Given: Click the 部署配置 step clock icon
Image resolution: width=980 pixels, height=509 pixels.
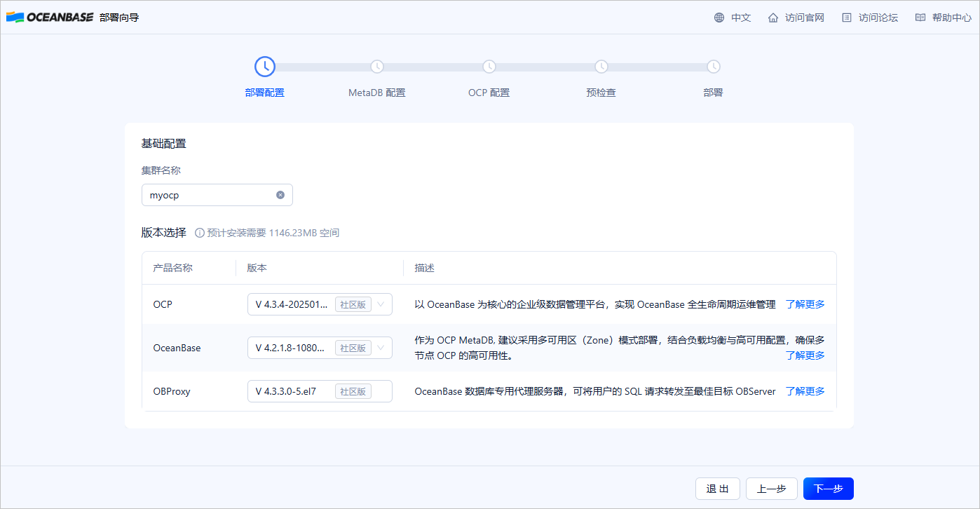Looking at the screenshot, I should coord(265,67).
